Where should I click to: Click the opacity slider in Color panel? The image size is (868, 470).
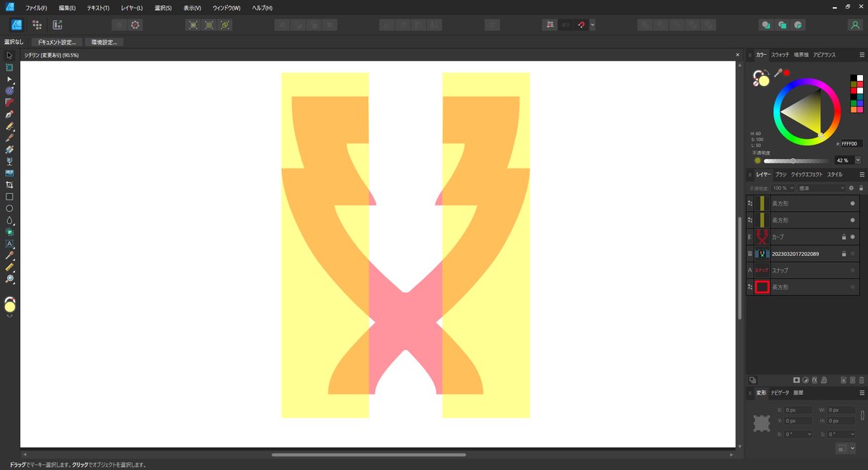tap(796, 161)
